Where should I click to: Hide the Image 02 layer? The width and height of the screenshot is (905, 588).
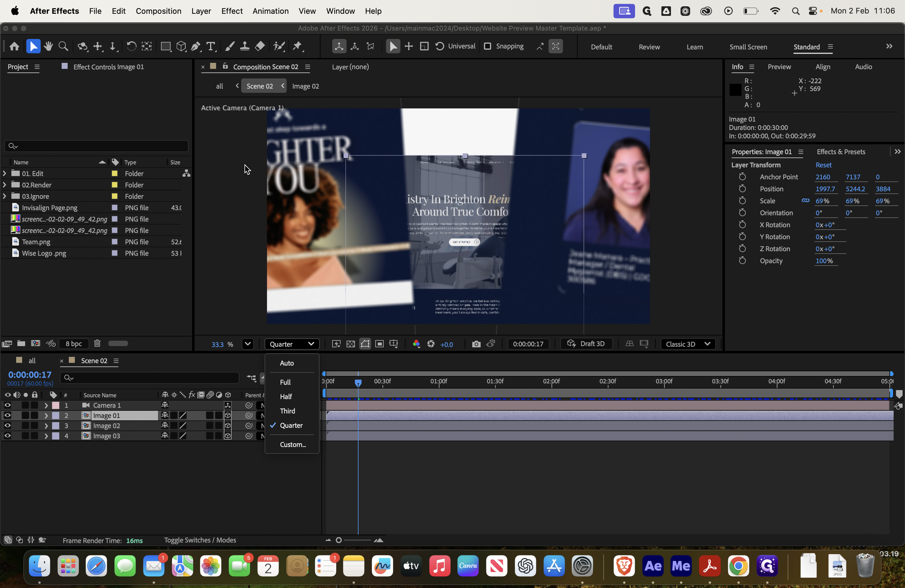[x=7, y=426]
